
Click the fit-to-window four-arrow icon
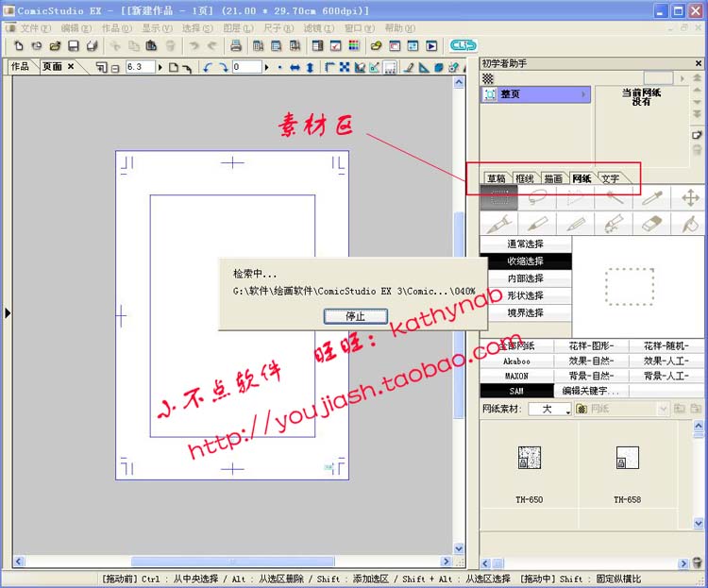pos(345,68)
